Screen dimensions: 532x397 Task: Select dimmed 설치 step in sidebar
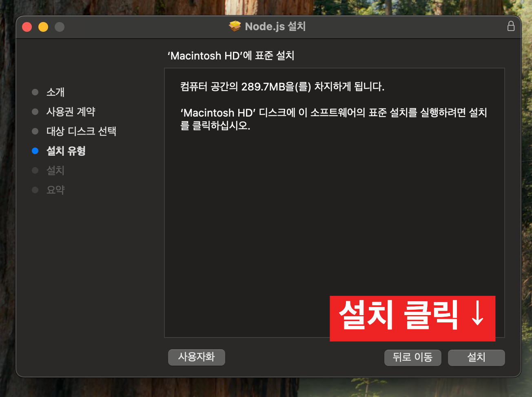pos(55,170)
